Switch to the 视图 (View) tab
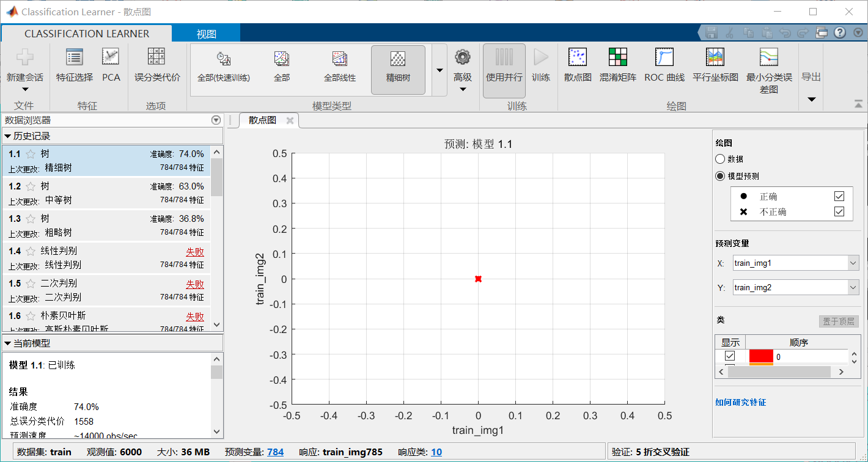The width and height of the screenshot is (868, 462). (207, 34)
